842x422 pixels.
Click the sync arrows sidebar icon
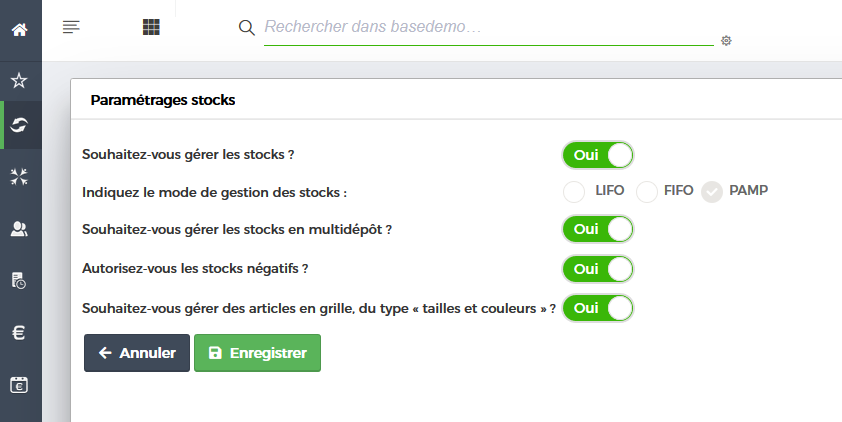pyautogui.click(x=19, y=125)
